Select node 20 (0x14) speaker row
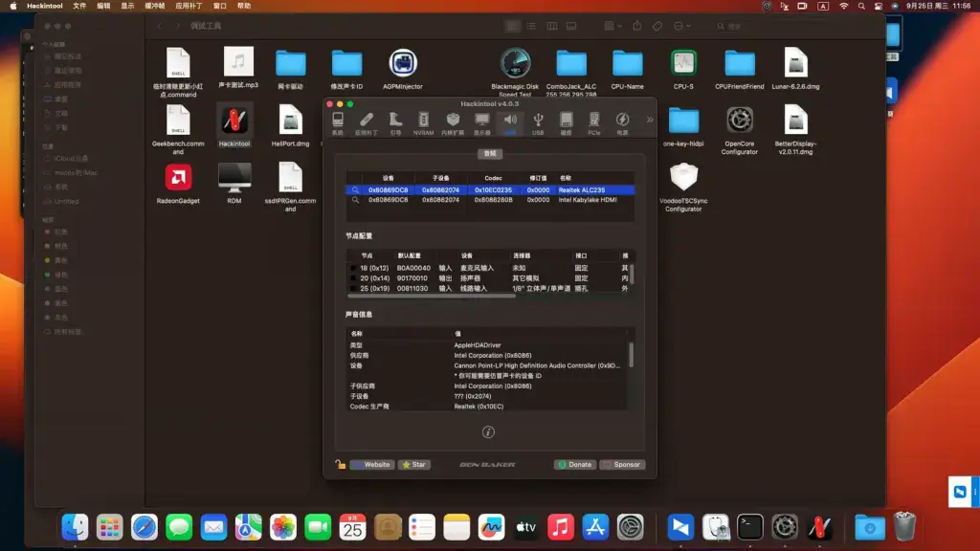 coord(489,278)
